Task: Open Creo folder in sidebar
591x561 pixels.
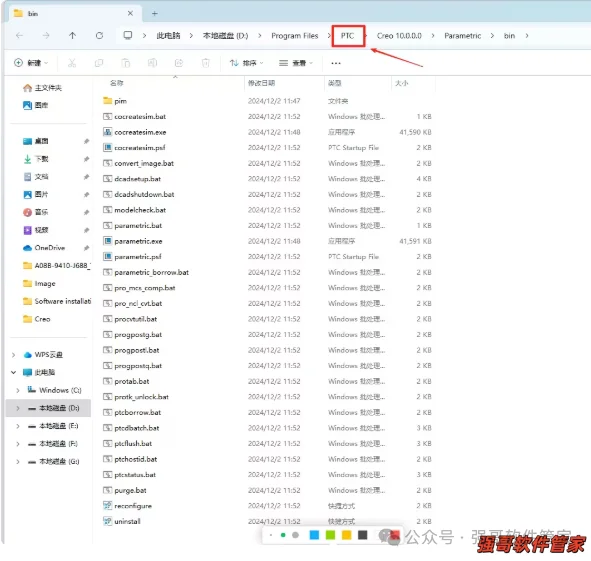Action: point(37,319)
